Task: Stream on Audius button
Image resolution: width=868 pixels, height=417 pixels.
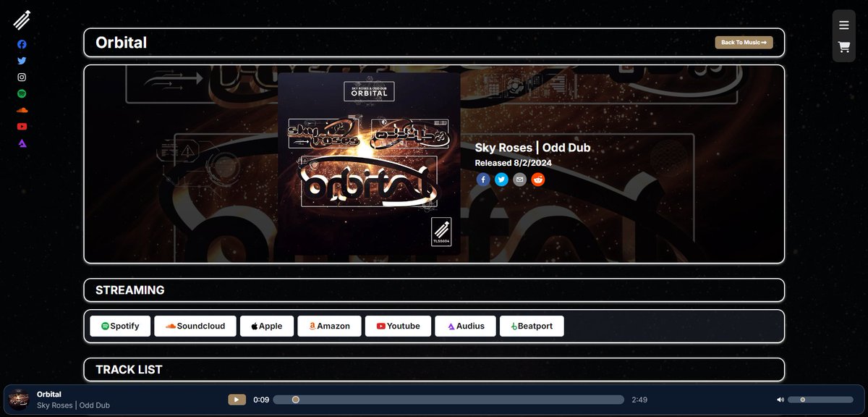Action: point(465,327)
